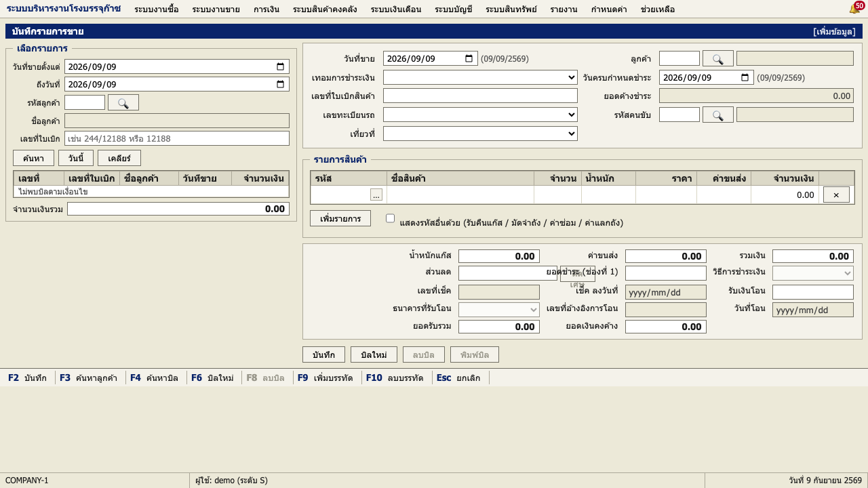
Task: Click the วันนี้ button
Action: click(76, 158)
